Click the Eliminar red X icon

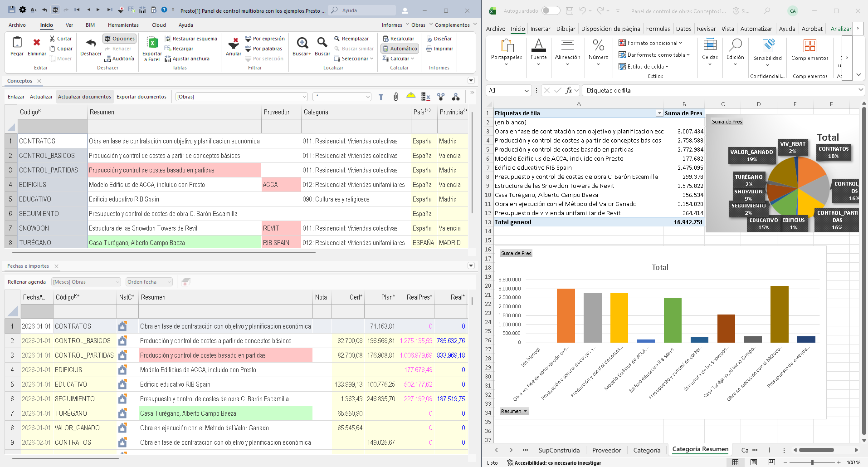click(x=37, y=43)
